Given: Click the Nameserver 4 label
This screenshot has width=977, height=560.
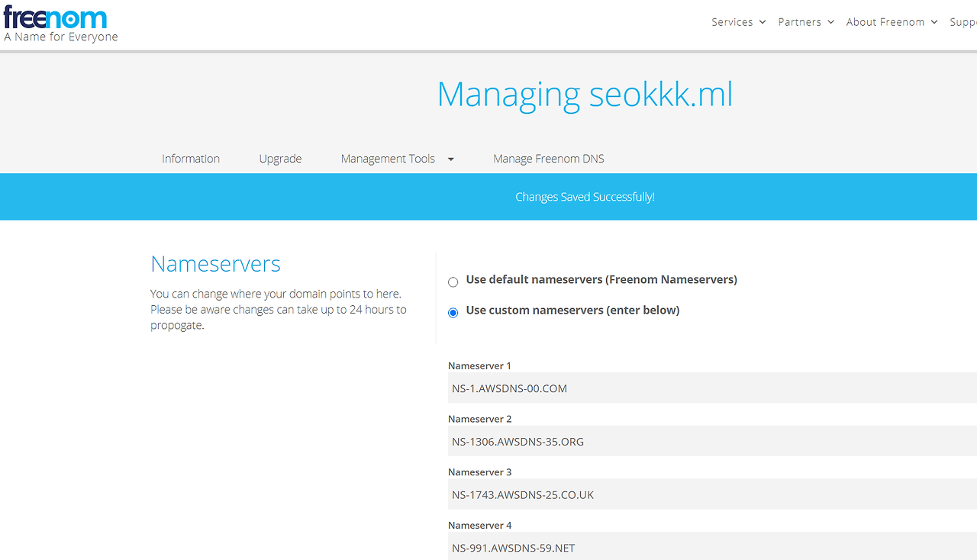Looking at the screenshot, I should pos(479,526).
